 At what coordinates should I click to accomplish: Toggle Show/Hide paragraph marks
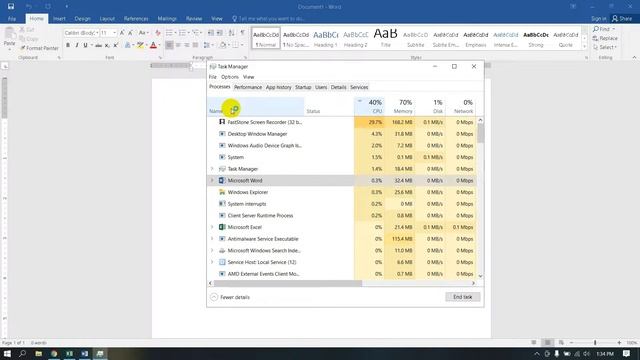[242, 33]
